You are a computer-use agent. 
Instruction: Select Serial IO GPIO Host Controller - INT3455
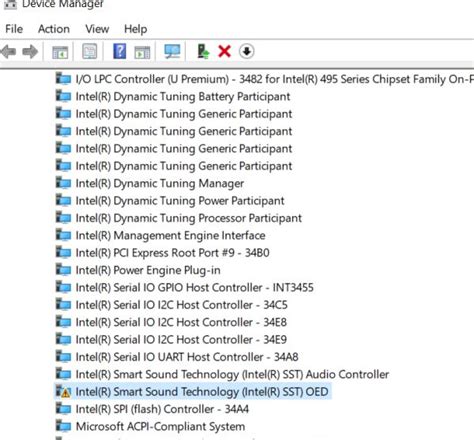[194, 287]
